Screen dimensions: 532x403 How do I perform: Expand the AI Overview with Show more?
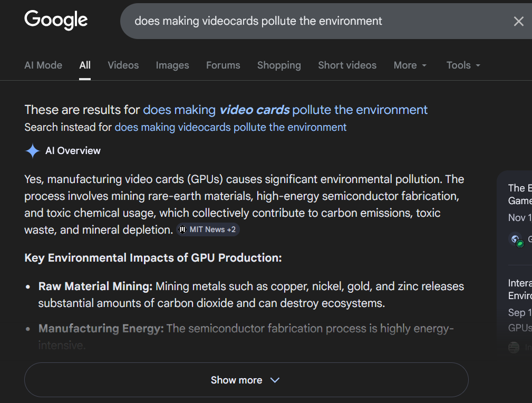[x=246, y=380]
